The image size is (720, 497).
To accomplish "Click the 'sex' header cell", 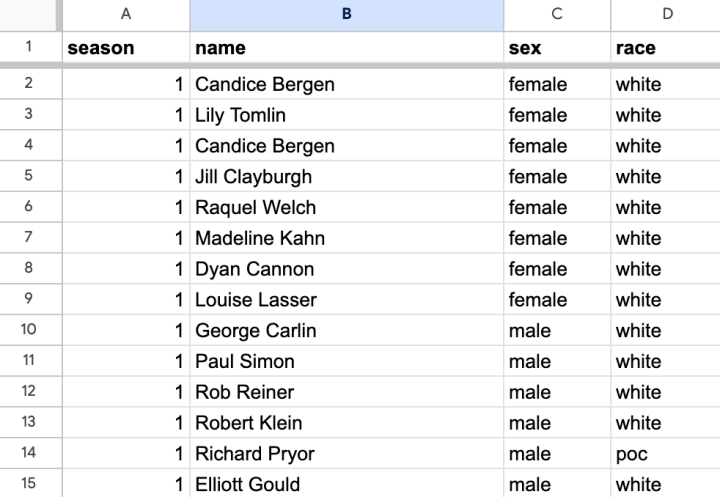I will tap(557, 47).
